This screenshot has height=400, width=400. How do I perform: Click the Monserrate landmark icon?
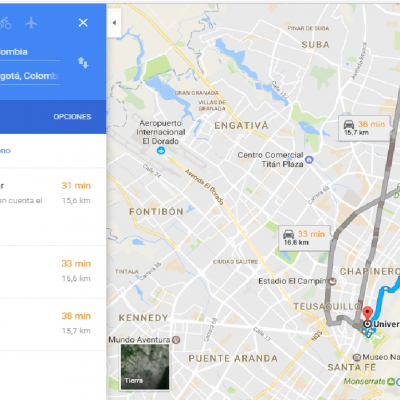391,382
